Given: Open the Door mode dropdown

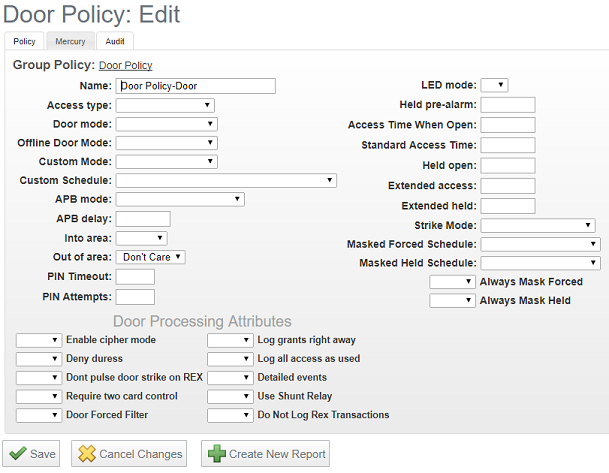Looking at the screenshot, I should [x=167, y=124].
